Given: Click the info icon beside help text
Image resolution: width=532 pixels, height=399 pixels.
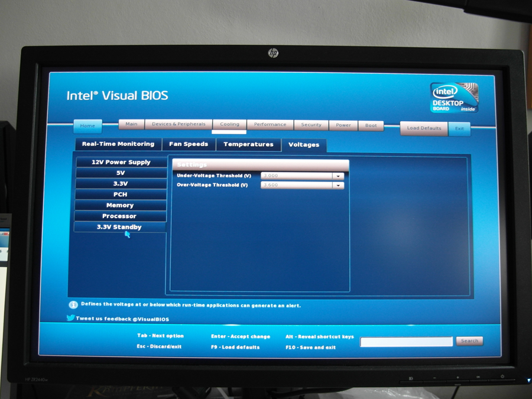Looking at the screenshot, I should pyautogui.click(x=73, y=304).
